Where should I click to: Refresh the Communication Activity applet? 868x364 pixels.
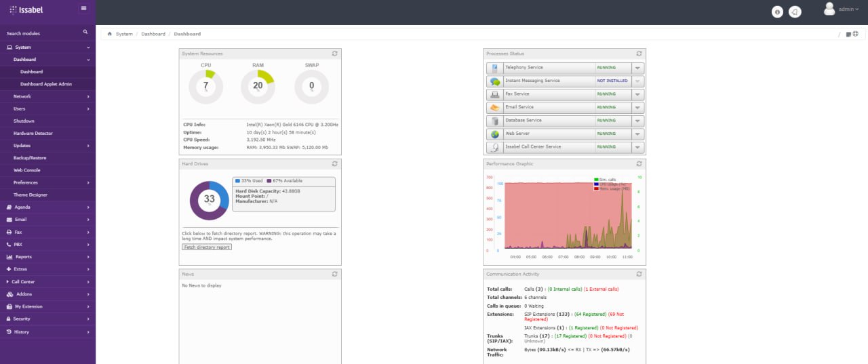639,274
